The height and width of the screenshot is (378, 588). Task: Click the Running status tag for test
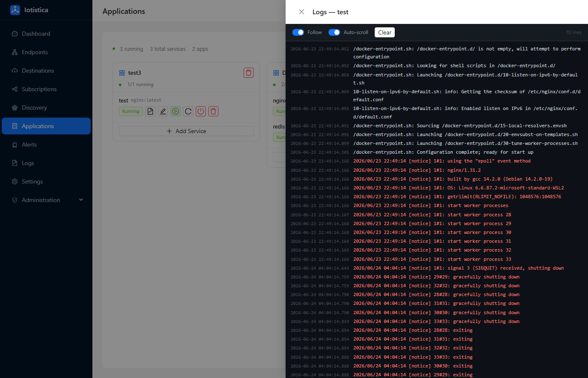pyautogui.click(x=131, y=111)
